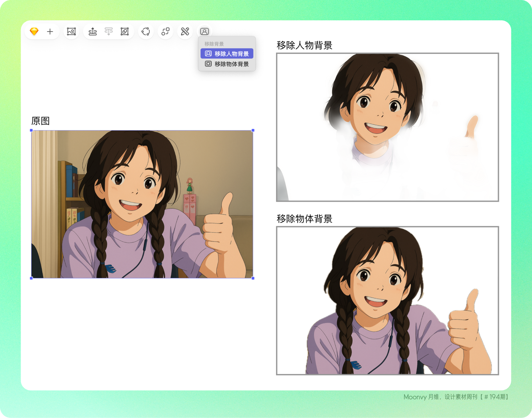Click the dimmed Send Backward toolbar icon
Image resolution: width=532 pixels, height=418 pixels.
click(x=109, y=32)
